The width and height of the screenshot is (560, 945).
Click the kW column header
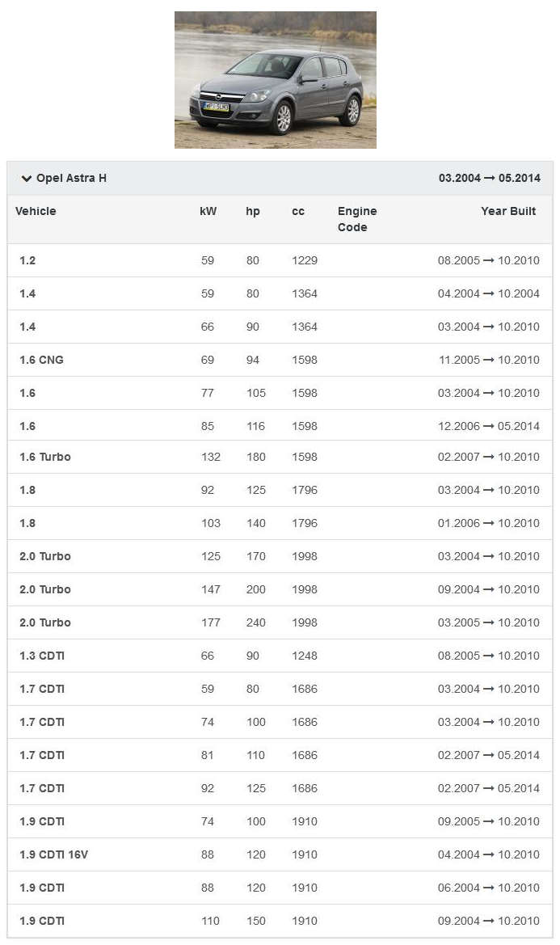[x=208, y=211]
